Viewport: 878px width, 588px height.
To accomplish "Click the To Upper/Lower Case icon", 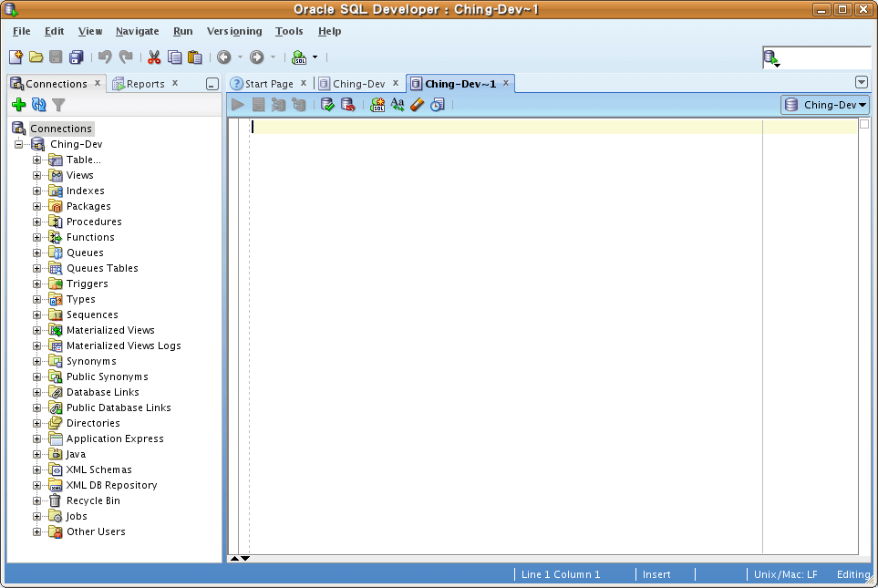I will click(398, 105).
